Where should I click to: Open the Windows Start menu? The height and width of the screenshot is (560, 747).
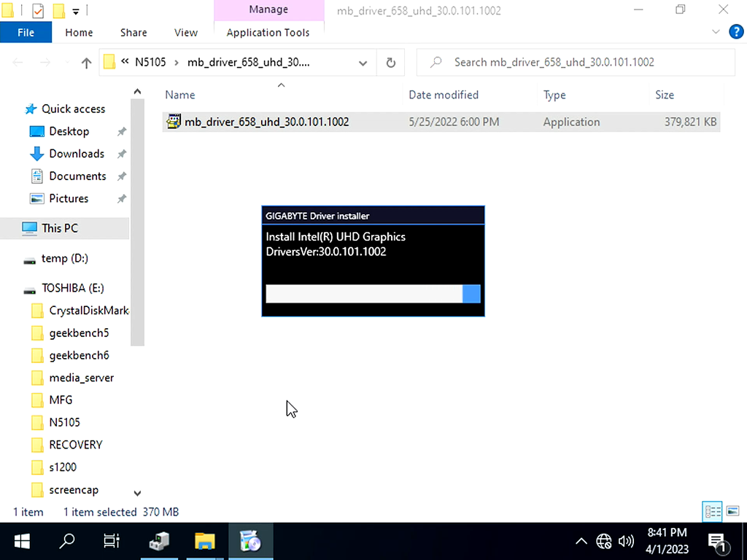tap(22, 542)
